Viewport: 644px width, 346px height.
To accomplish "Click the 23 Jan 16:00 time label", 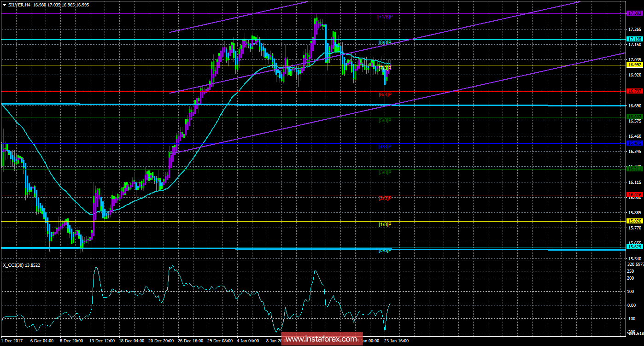I will 397,341.
